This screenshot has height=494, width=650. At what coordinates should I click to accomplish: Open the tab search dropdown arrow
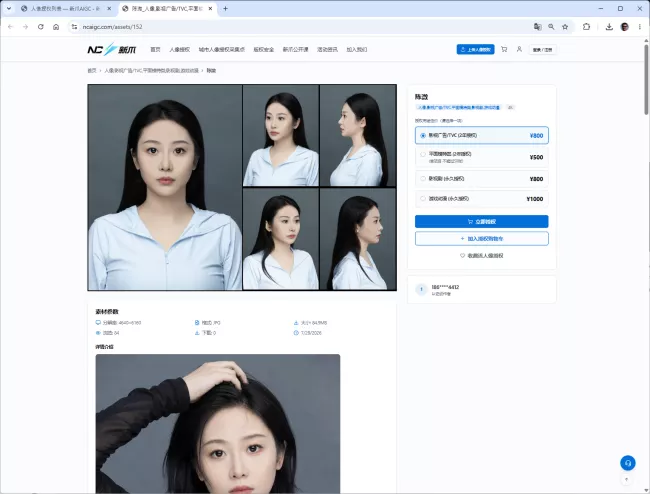(9, 8)
